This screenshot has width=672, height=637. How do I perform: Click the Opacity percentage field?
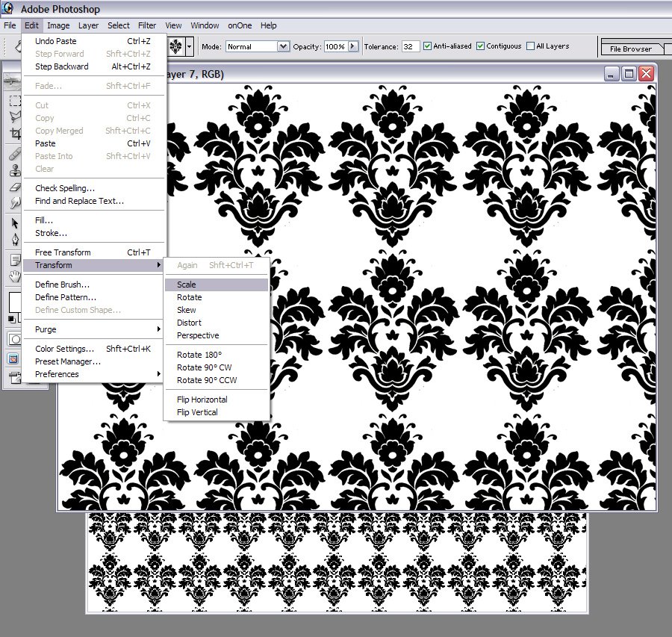click(x=337, y=46)
